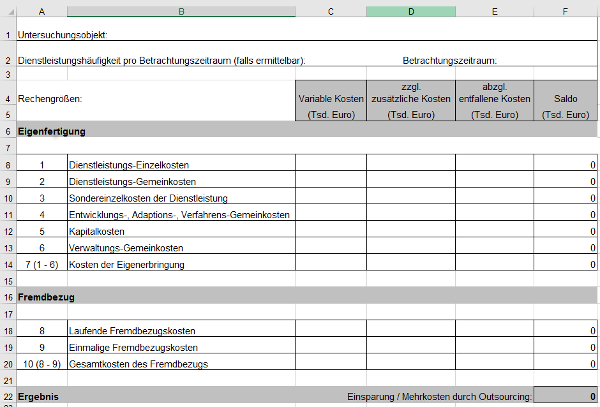The width and height of the screenshot is (600, 407).
Task: Select row 6 via its row header
Action: point(8,131)
